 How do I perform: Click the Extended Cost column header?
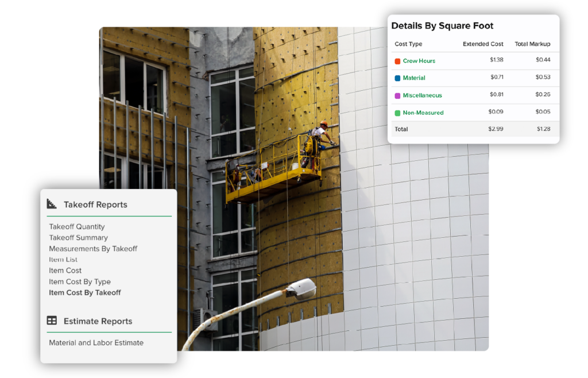(483, 44)
